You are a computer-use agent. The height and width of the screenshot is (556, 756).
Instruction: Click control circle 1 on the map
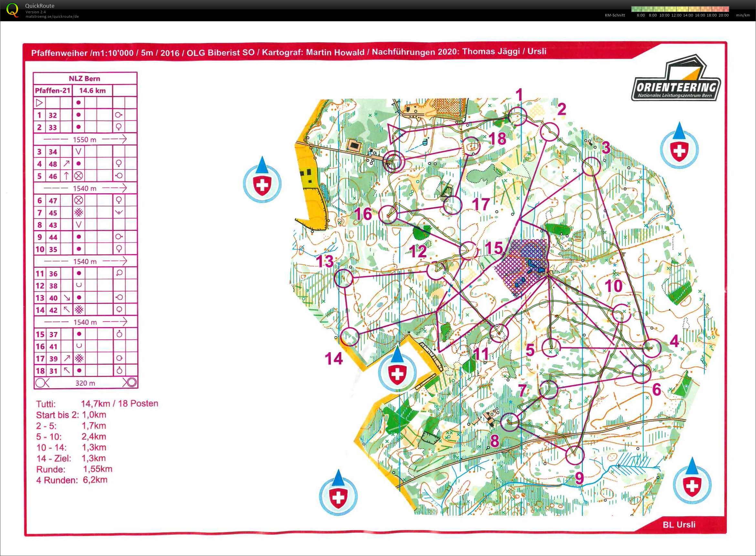tap(517, 116)
